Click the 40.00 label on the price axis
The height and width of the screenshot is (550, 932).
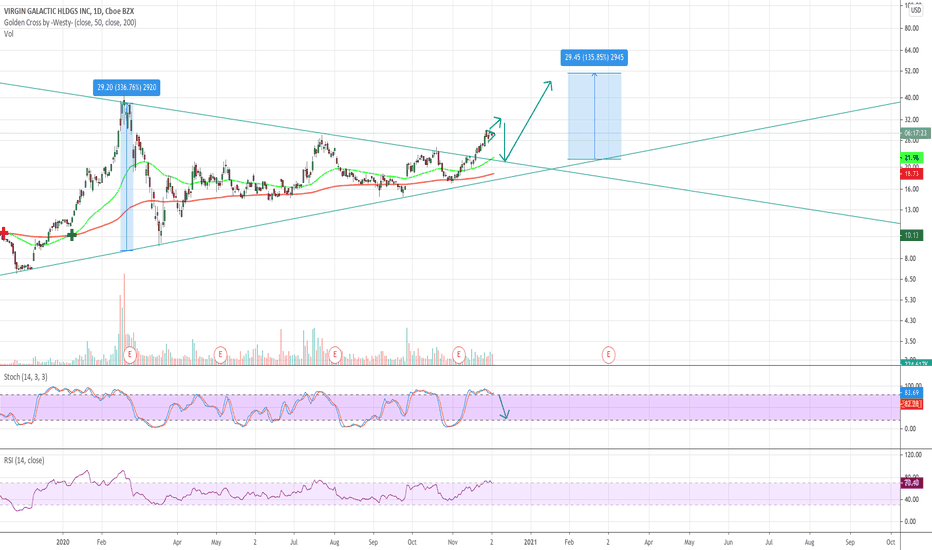click(912, 98)
